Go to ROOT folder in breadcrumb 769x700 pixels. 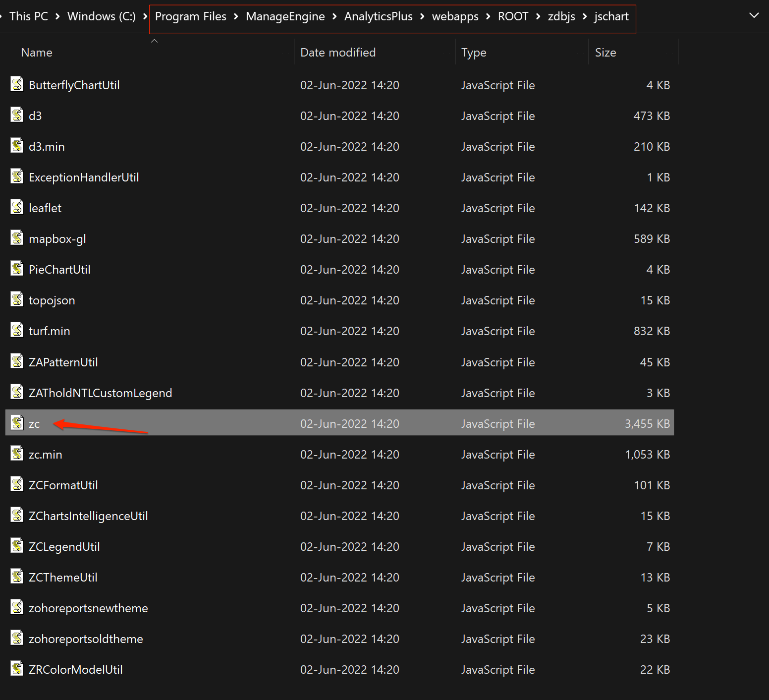(513, 17)
